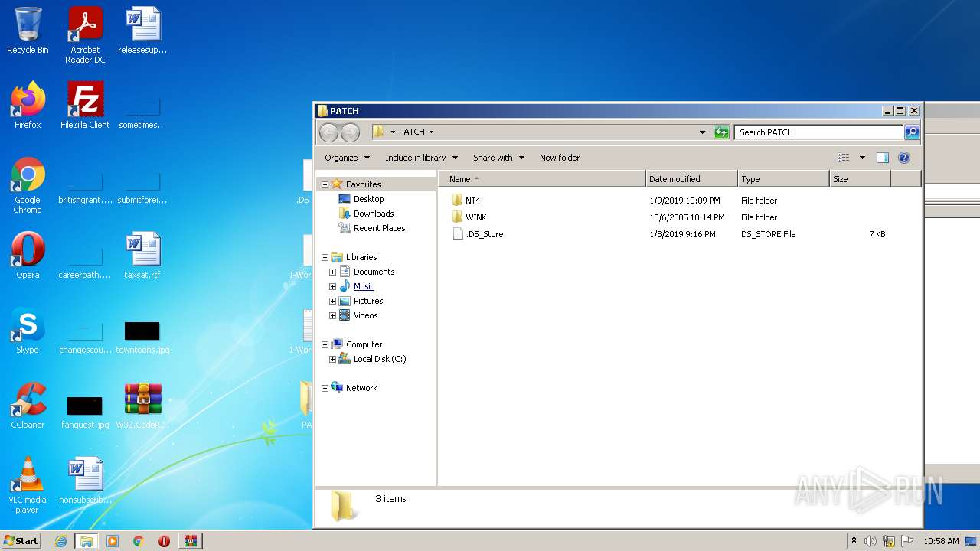Select the townteens.jpg file icon

tap(142, 337)
